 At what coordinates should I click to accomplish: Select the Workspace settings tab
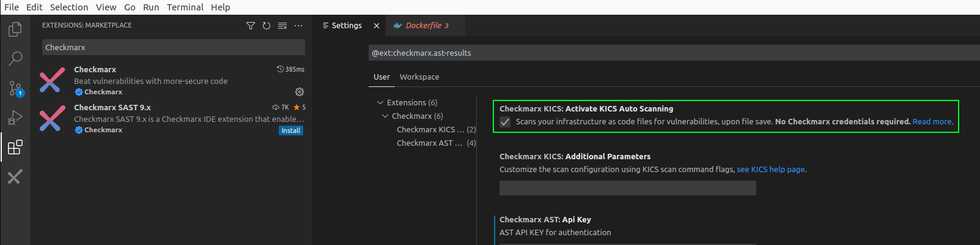[x=419, y=77]
